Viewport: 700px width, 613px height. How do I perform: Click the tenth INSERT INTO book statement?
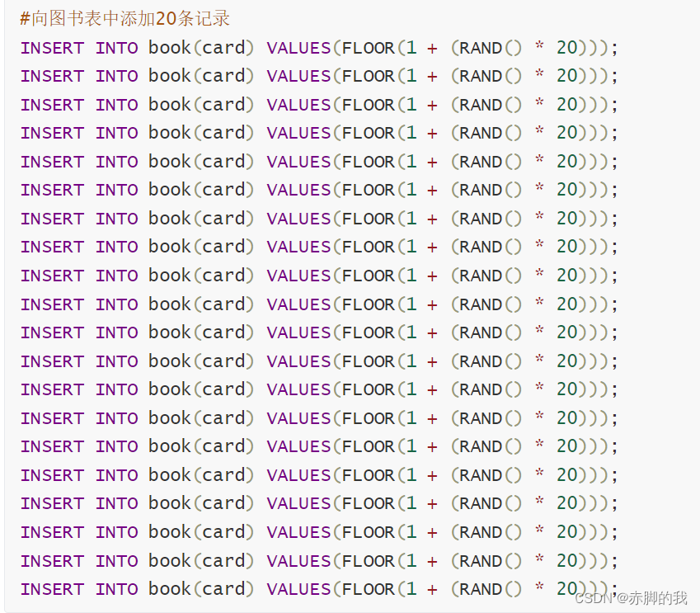tap(319, 304)
